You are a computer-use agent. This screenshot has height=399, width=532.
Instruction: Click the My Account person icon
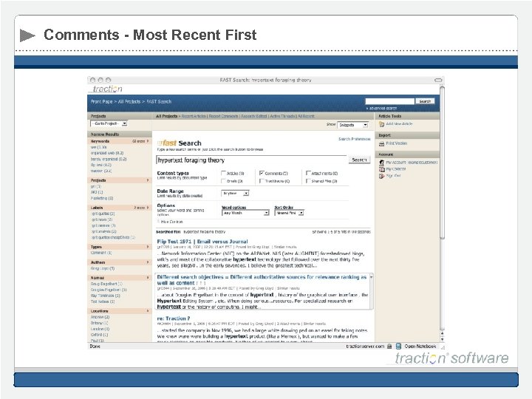click(382, 163)
